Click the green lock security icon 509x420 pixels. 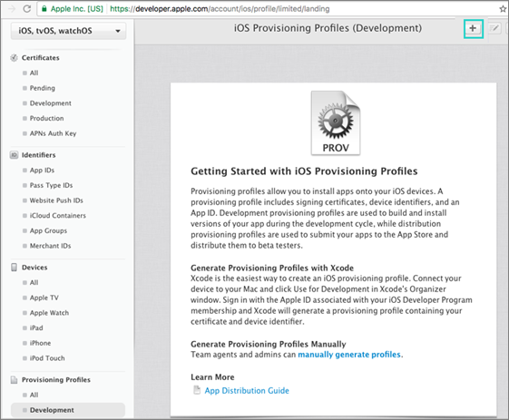(44, 9)
